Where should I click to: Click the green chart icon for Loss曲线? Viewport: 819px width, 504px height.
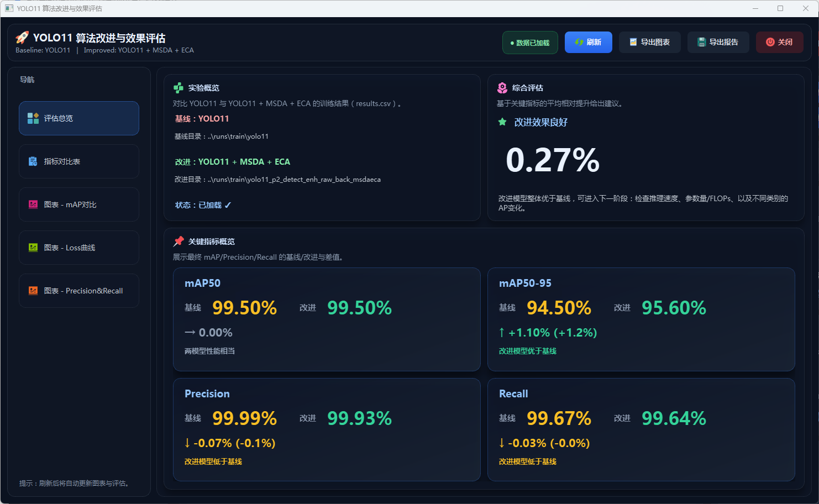coord(33,248)
